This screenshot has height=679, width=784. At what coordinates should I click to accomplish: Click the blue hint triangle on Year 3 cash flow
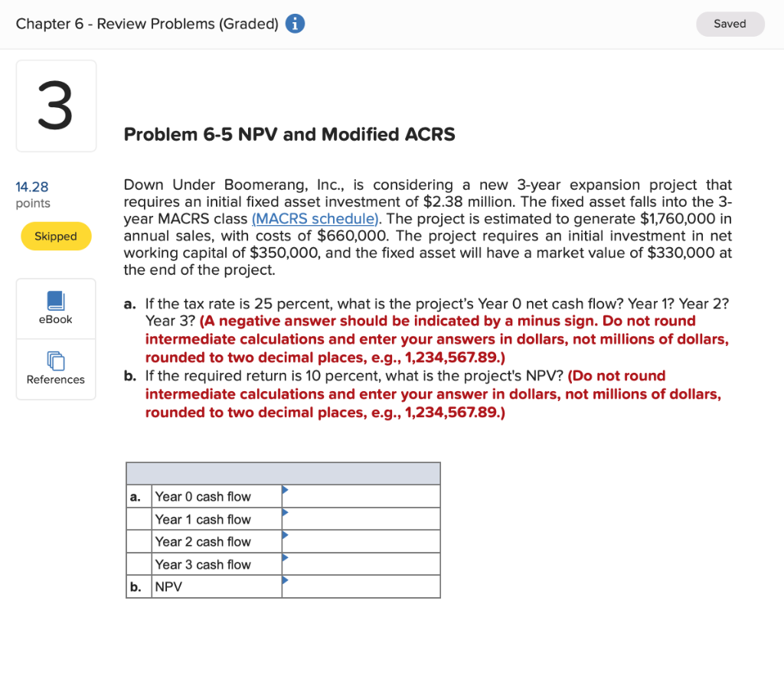coord(286,559)
